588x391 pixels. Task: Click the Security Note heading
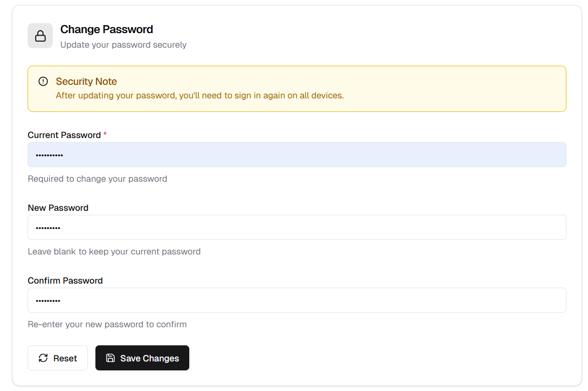(86, 81)
